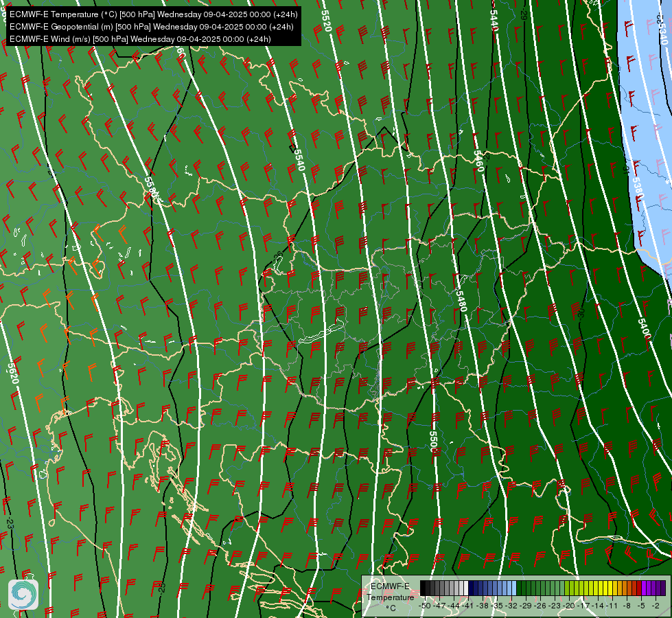Click the ECMWF-E Temperature 500 hPa title line

coord(154,14)
